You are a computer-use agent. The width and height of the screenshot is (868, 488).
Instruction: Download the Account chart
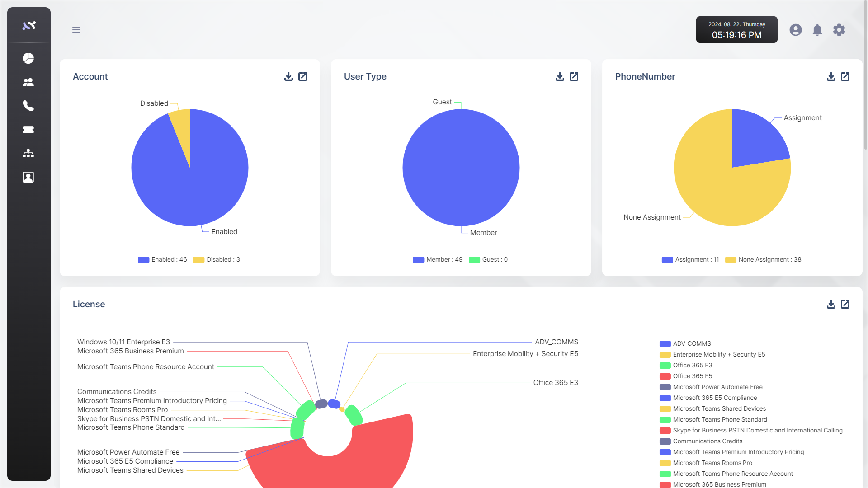pyautogui.click(x=288, y=77)
